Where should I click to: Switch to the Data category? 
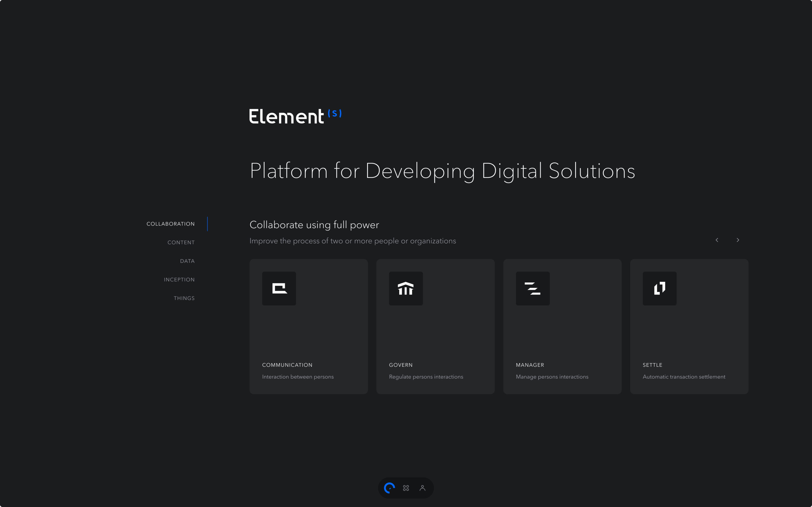(187, 261)
